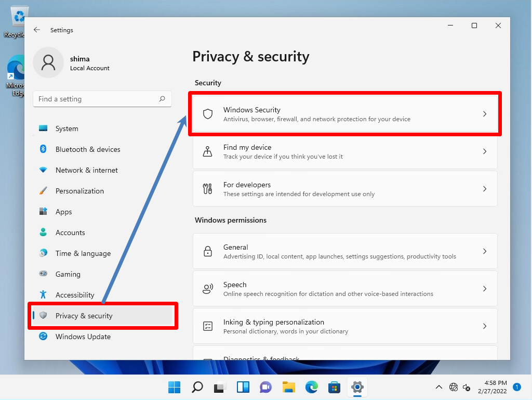The width and height of the screenshot is (532, 400).
Task: Open Windows Update in sidebar
Action: tap(102, 337)
